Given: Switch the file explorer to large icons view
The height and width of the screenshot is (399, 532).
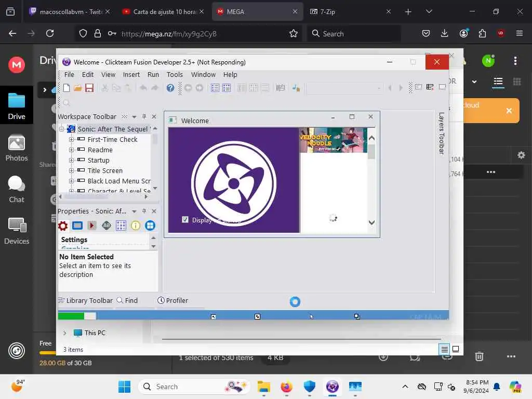Looking at the screenshot, I should pos(456,349).
